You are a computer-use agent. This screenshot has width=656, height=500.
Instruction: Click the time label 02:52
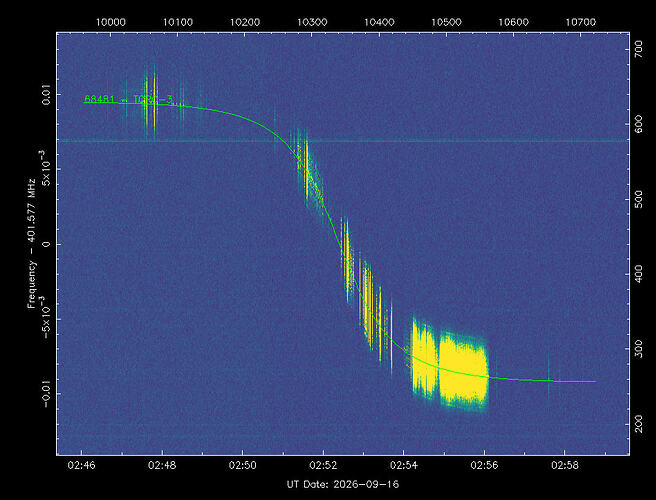point(323,466)
